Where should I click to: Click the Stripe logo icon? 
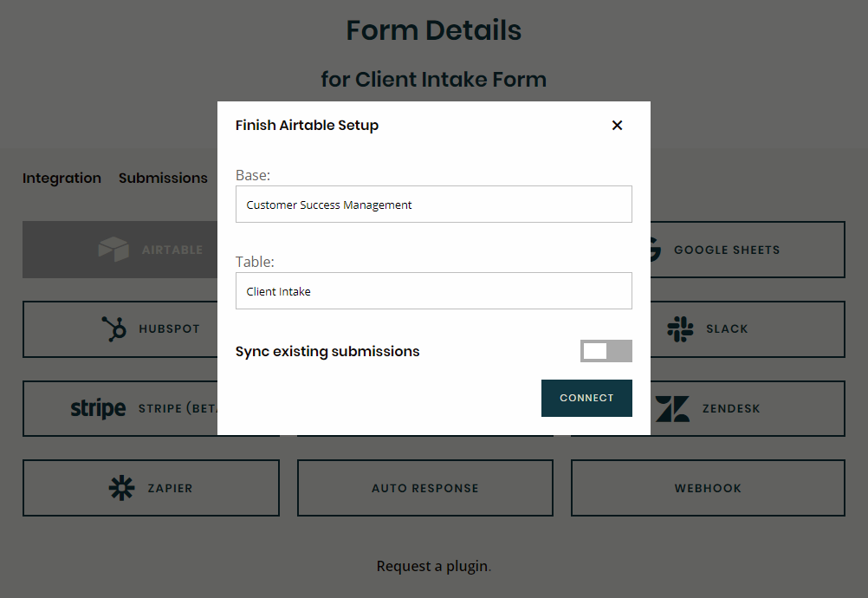(98, 408)
